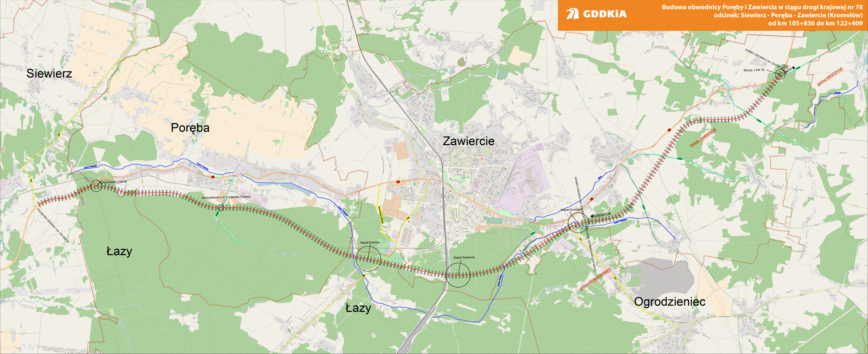The image size is (868, 354).
Task: Click the Poręba town label
Action: click(190, 128)
